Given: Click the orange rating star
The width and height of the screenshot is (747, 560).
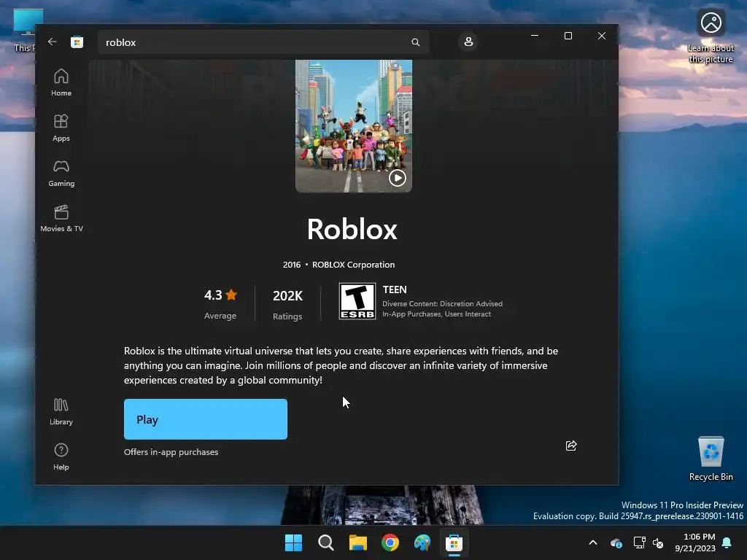Looking at the screenshot, I should pos(231,295).
